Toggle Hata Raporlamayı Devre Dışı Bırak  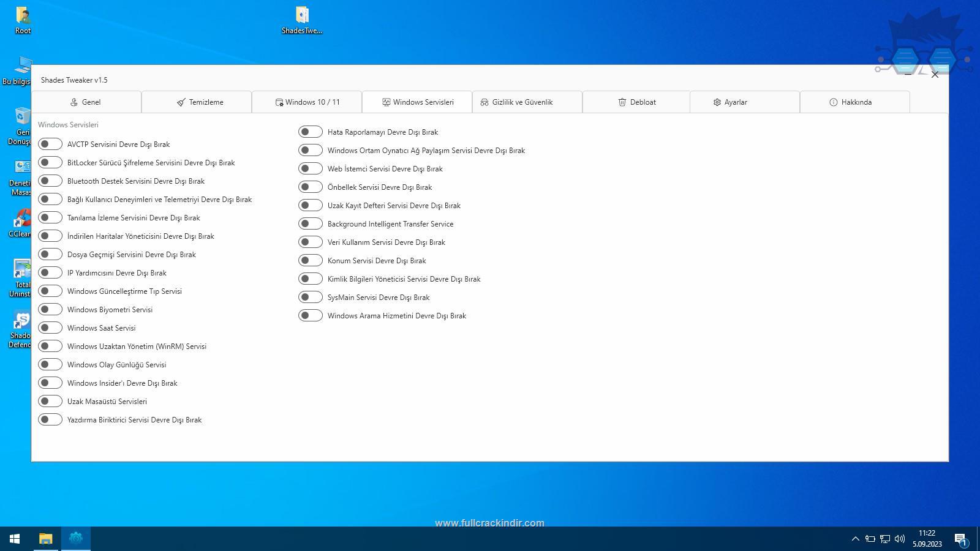click(x=311, y=132)
